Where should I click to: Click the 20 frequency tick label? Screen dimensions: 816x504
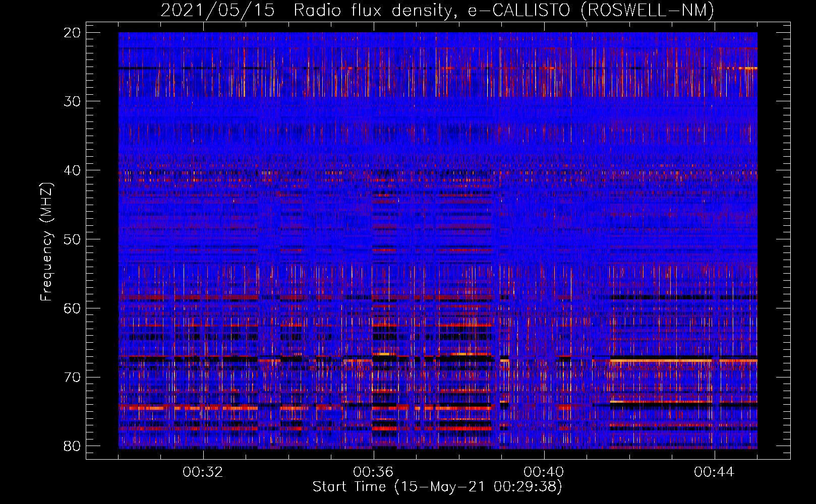(72, 33)
